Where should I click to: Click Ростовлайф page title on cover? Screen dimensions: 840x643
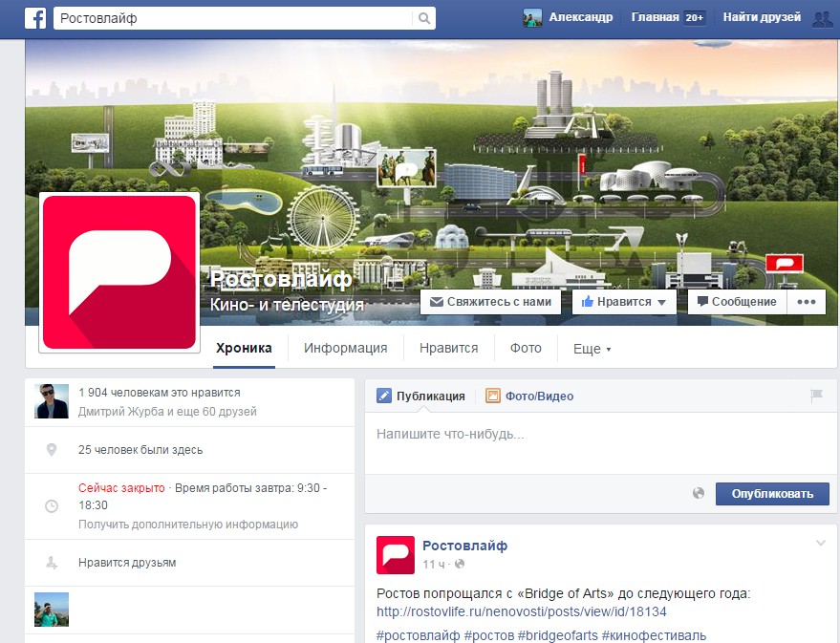[281, 278]
